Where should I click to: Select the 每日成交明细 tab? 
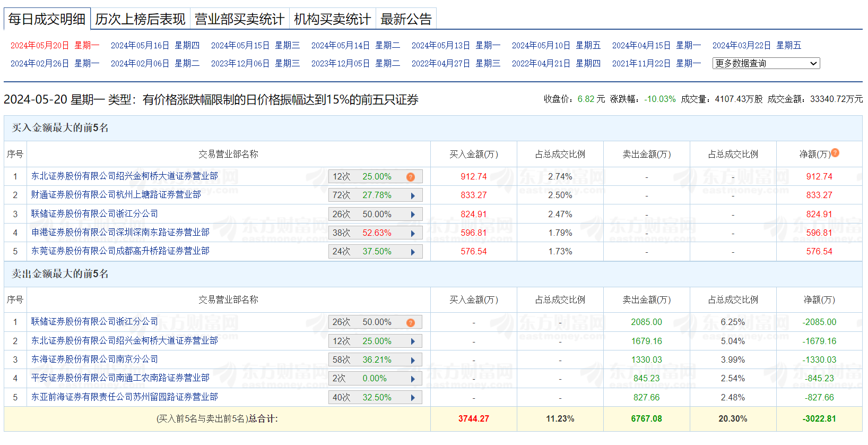coord(47,19)
